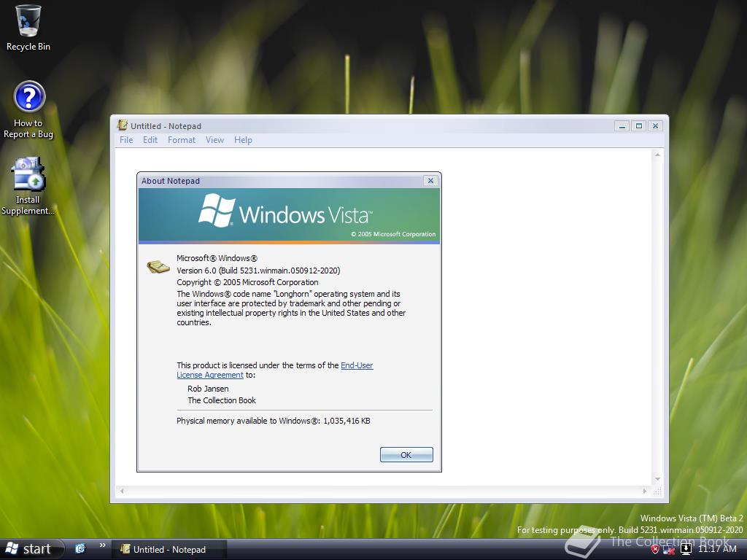Image resolution: width=747 pixels, height=560 pixels.
Task: Click the Windows Vista logo banner
Action: click(289, 216)
